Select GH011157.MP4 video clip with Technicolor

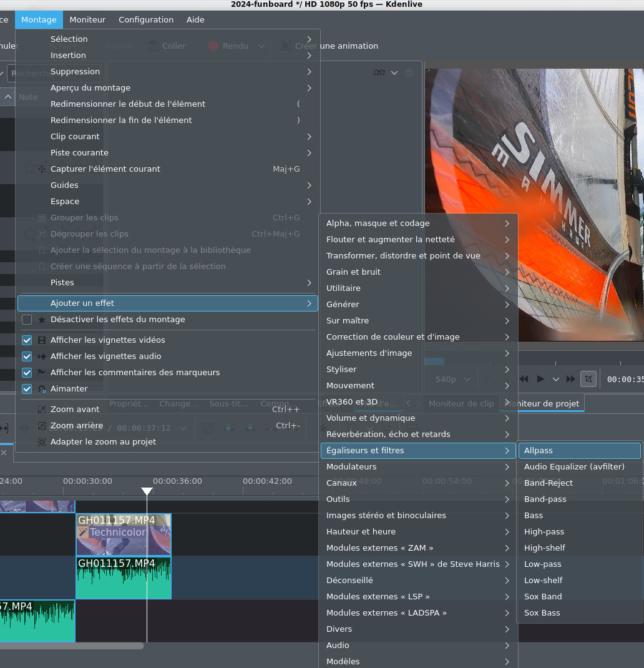tap(124, 534)
